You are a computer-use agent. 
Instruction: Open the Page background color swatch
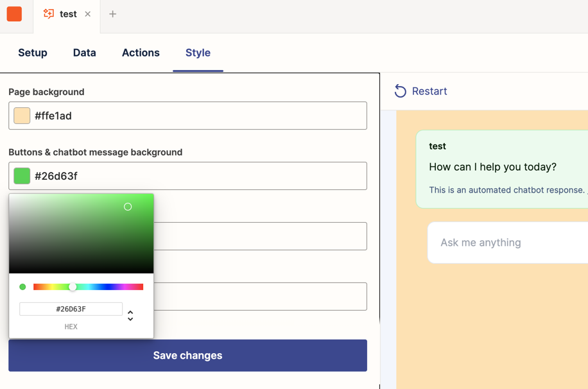pyautogui.click(x=21, y=116)
